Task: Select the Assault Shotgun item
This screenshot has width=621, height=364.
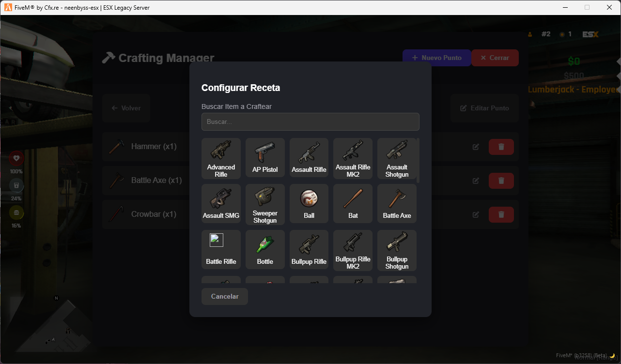Action: [397, 158]
